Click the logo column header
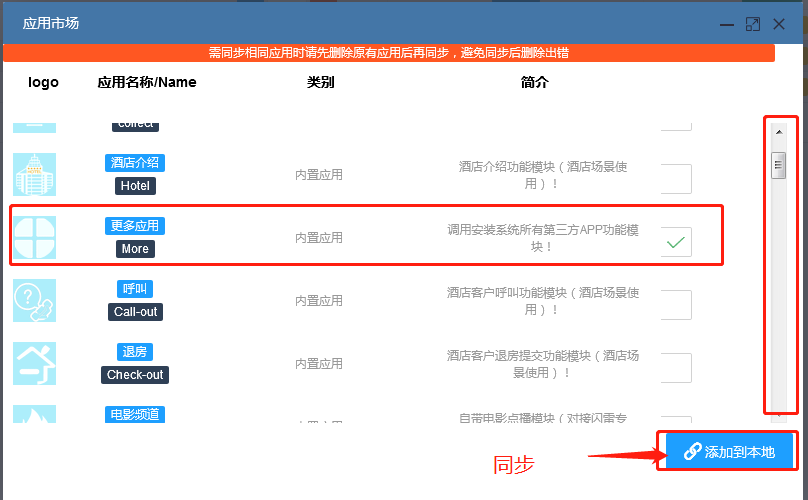Viewport: 808px width, 500px height. pos(43,82)
